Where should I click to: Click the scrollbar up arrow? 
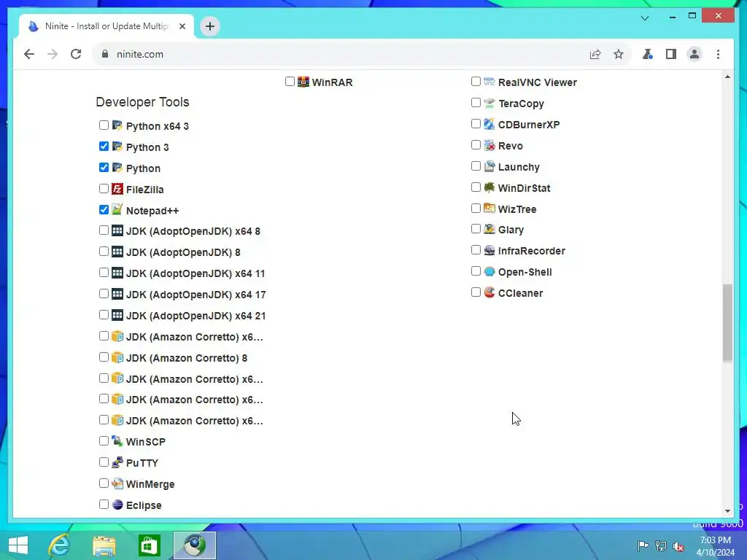coord(727,77)
